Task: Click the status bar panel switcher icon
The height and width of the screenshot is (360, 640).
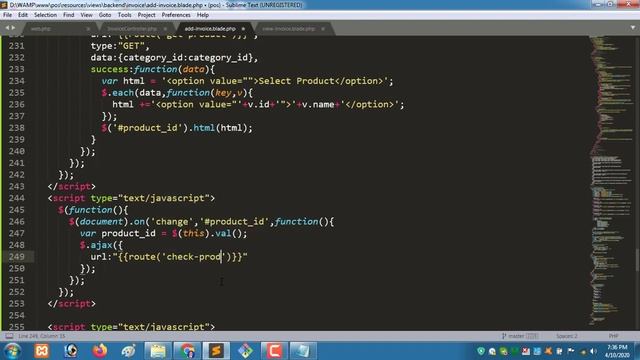Action: [x=9, y=336]
